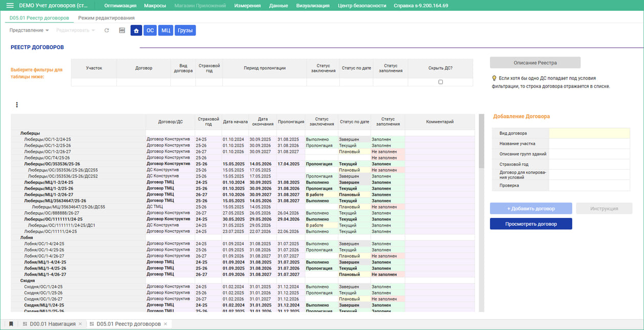Viewport: 644px width, 330px height.
Task: Close the D00.01 Навигация bottom tab
Action: (80, 324)
